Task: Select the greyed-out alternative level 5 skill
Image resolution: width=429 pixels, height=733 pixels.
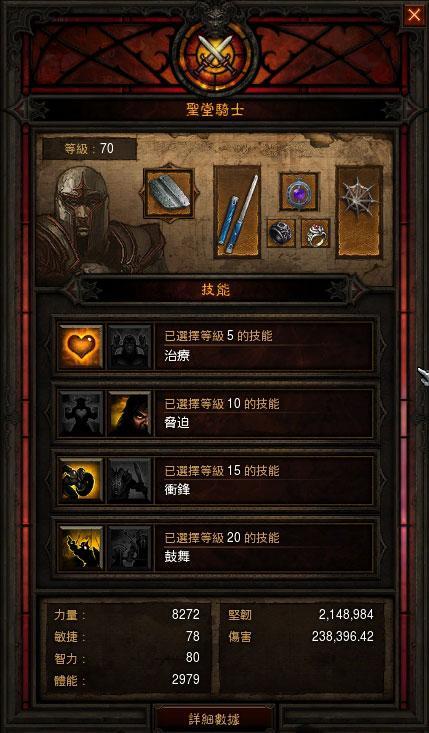Action: pyautogui.click(x=130, y=347)
